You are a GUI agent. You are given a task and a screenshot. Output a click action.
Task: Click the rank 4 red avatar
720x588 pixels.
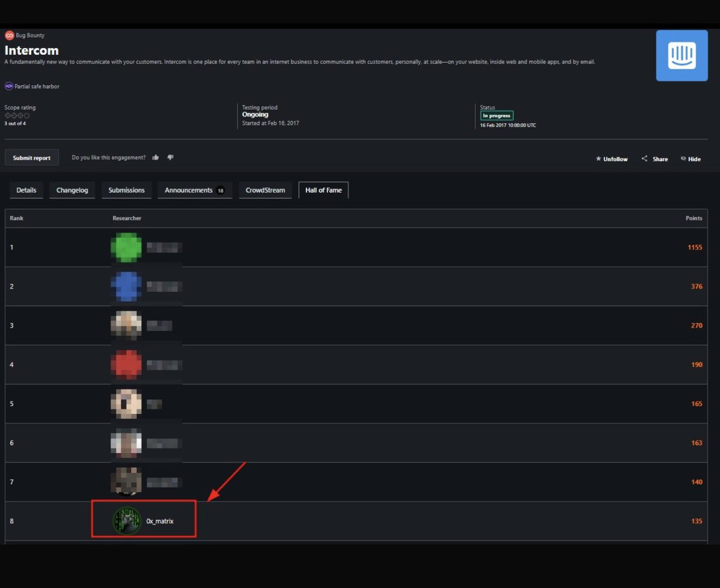click(126, 364)
